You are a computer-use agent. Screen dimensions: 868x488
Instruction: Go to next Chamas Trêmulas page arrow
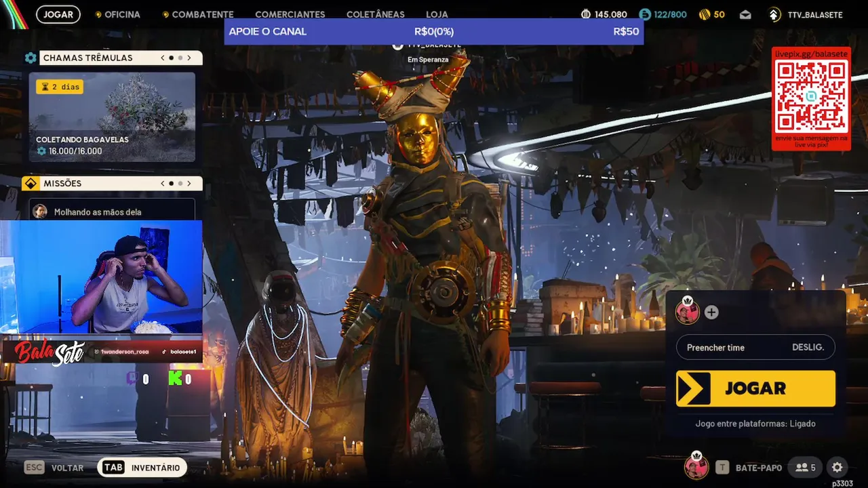tap(189, 58)
